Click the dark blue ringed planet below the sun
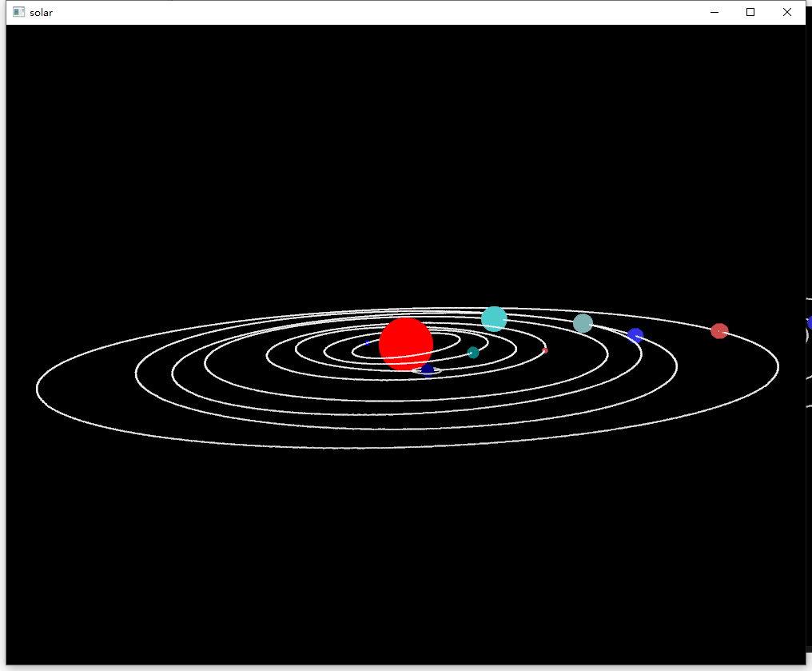 point(427,369)
